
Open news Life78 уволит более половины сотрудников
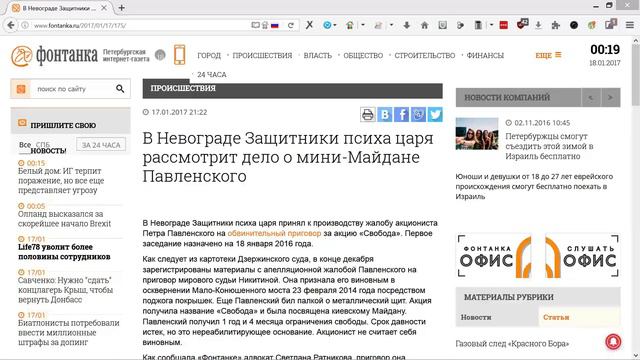[x=64, y=252]
